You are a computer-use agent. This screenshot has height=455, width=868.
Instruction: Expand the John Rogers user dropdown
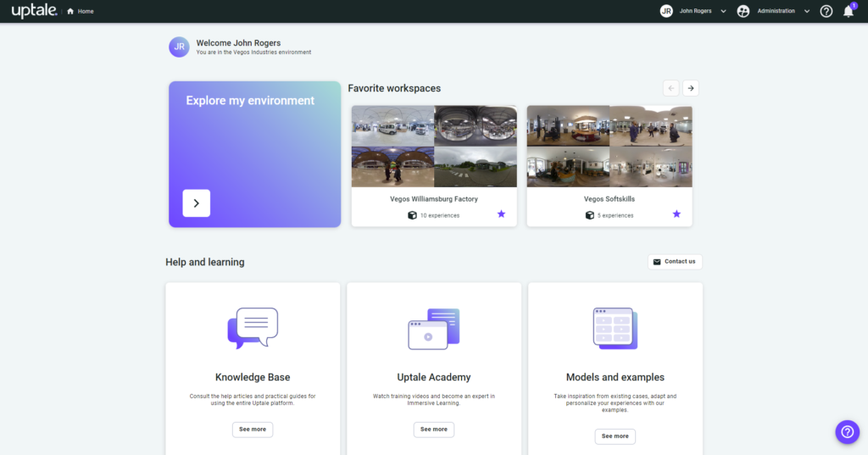(723, 12)
